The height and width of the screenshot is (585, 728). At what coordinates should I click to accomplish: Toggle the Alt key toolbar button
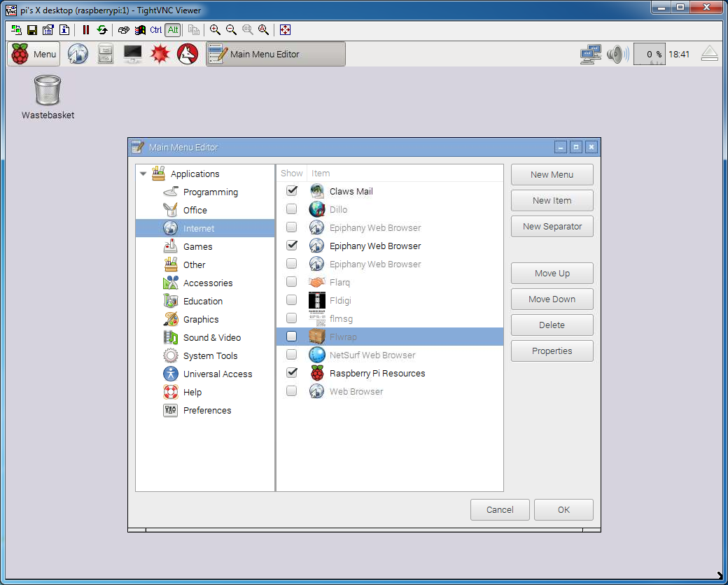(173, 30)
